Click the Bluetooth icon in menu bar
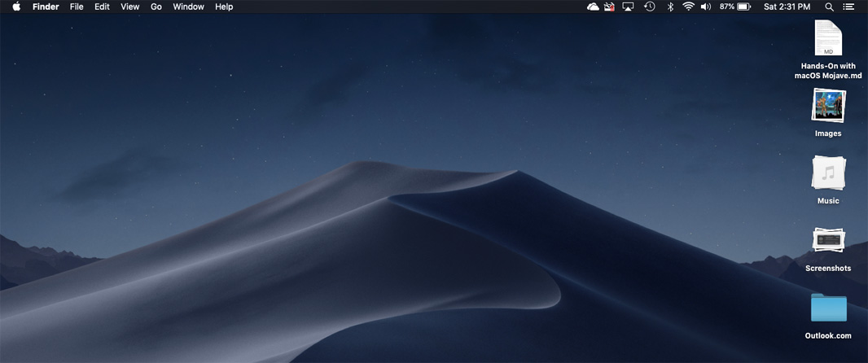The height and width of the screenshot is (363, 868). coord(670,7)
